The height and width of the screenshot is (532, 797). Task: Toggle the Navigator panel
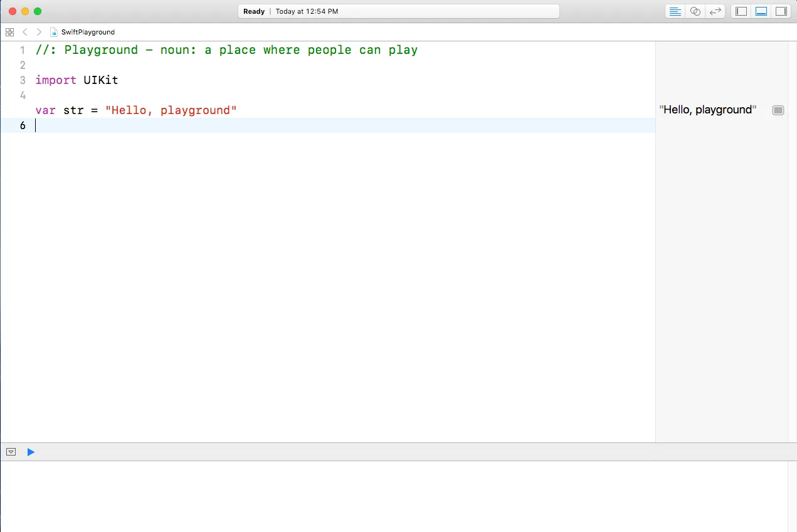(741, 11)
